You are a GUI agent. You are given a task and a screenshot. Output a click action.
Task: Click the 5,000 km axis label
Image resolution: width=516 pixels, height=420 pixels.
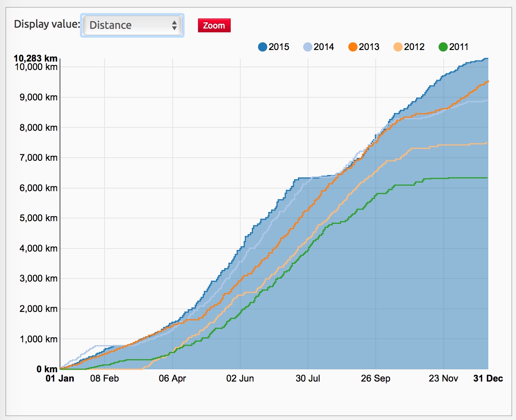pyautogui.click(x=38, y=218)
